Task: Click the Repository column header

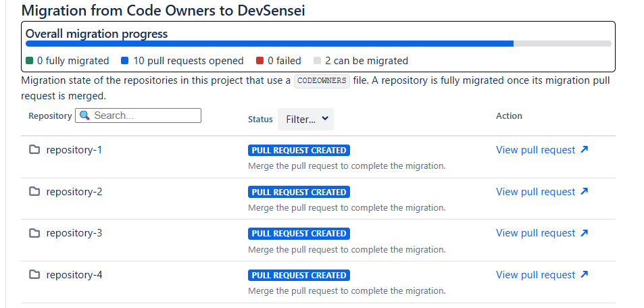Action: tap(50, 115)
